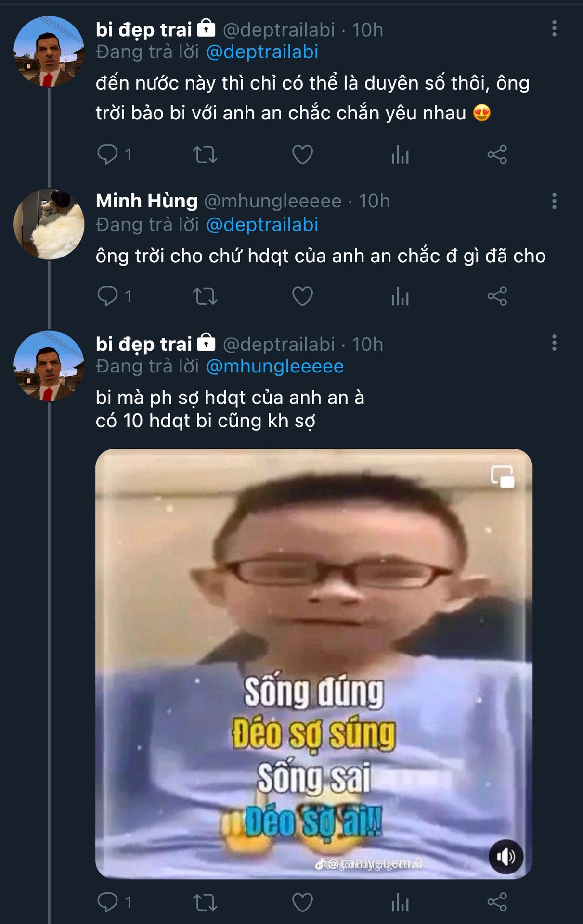Open Minh Hùng's profile picture
The height and width of the screenshot is (924, 583).
pos(49,224)
